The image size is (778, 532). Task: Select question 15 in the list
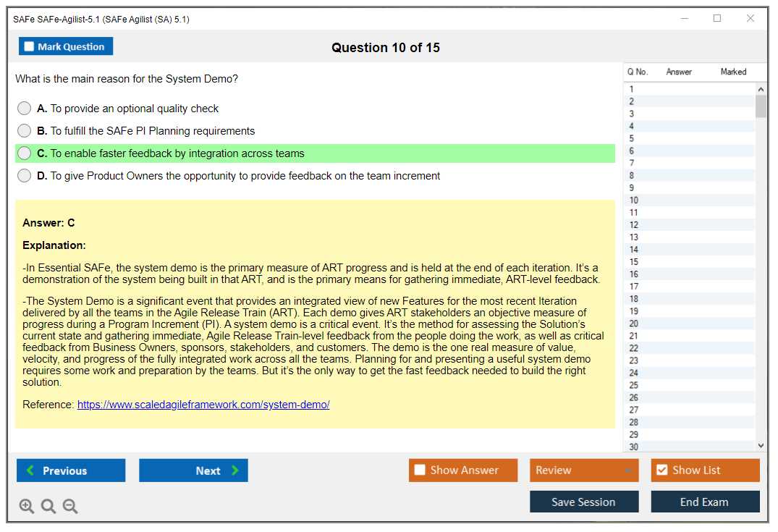click(689, 261)
